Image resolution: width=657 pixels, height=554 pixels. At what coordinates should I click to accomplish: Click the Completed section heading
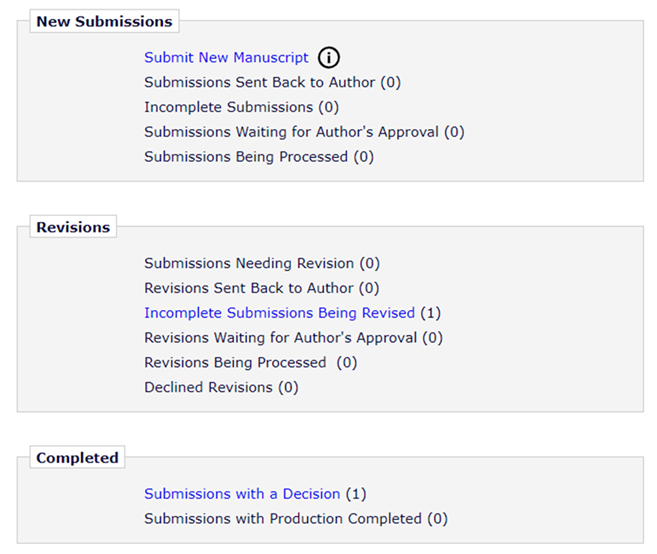(x=77, y=458)
